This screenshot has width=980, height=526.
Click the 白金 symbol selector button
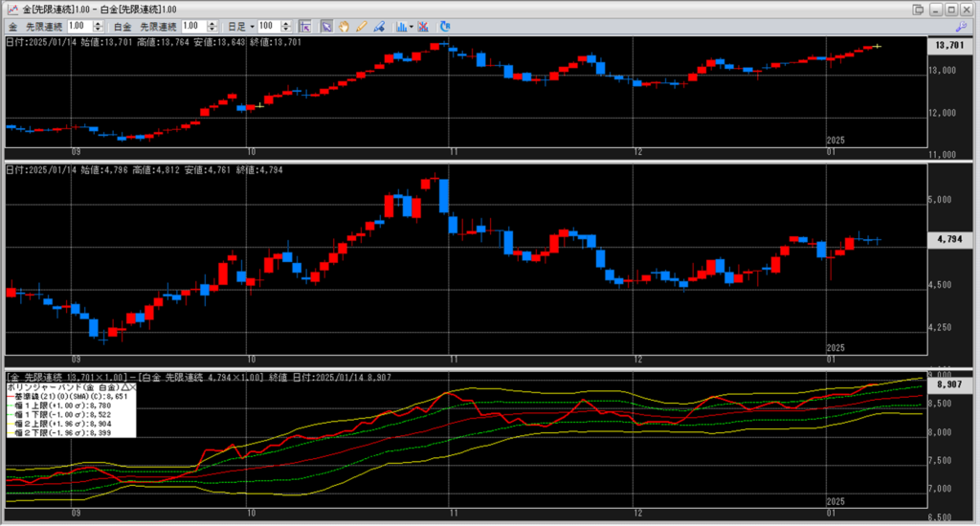click(122, 26)
